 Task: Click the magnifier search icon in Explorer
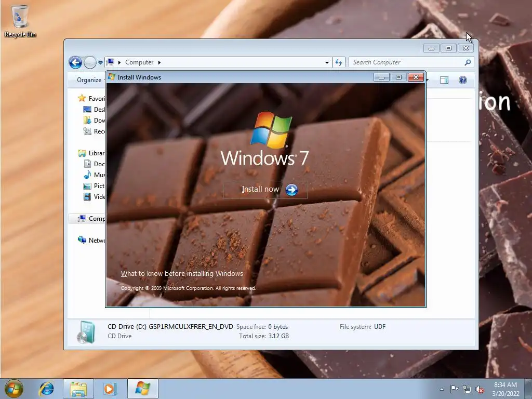point(468,62)
